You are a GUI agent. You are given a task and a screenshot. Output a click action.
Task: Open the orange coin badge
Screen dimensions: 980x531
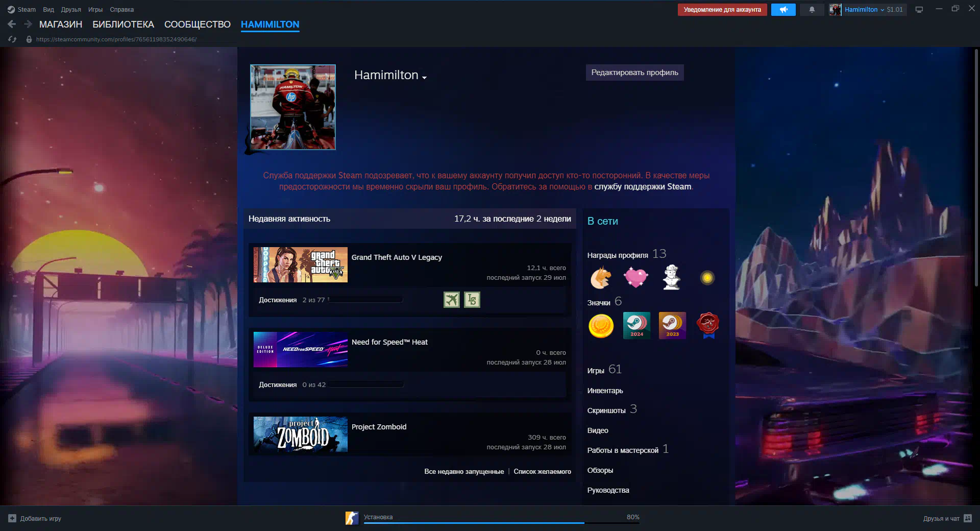601,326
